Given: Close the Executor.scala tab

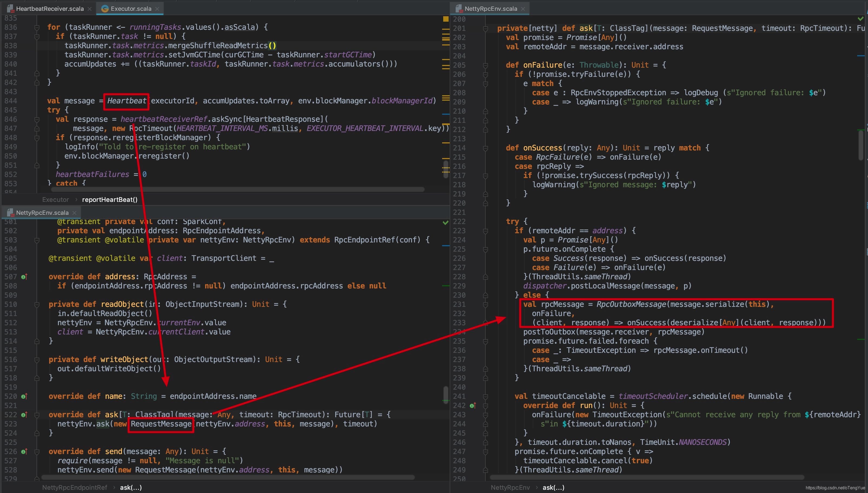Looking at the screenshot, I should point(157,9).
